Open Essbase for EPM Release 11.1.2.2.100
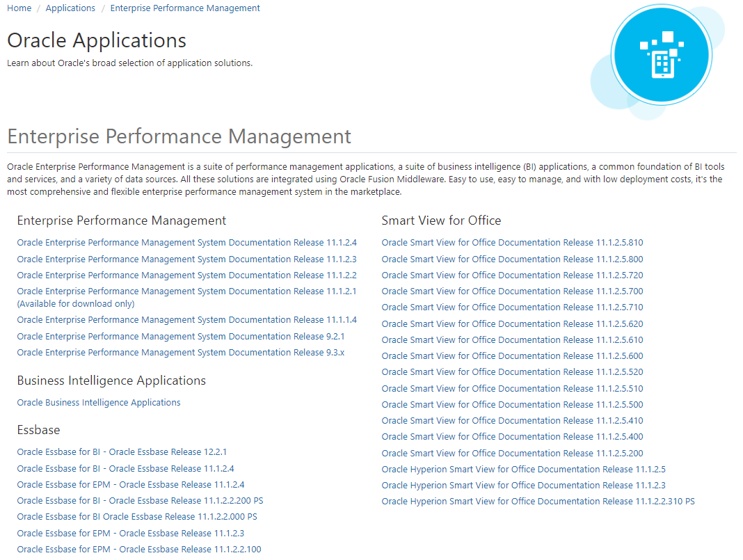The width and height of the screenshot is (743, 560). click(138, 549)
